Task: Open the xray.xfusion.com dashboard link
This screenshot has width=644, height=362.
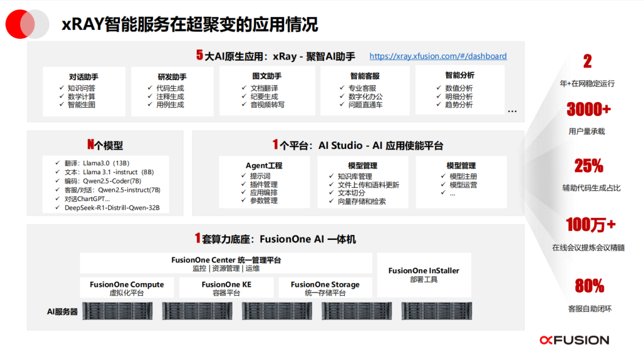Action: 438,56
